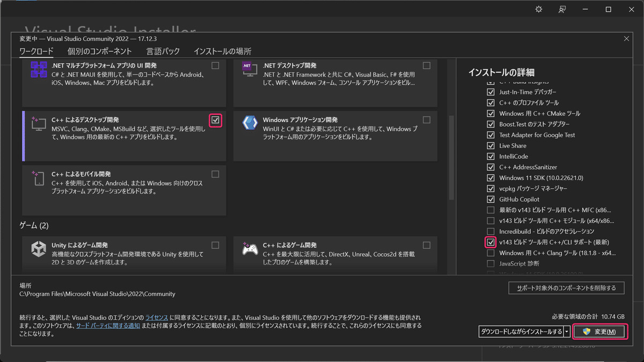This screenshot has height=362, width=644.
Task: Open サード パーティに関する通知 link
Action: click(108, 326)
